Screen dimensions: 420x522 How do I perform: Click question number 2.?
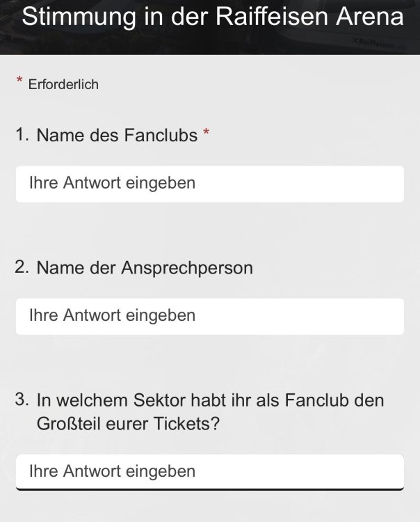pos(22,267)
